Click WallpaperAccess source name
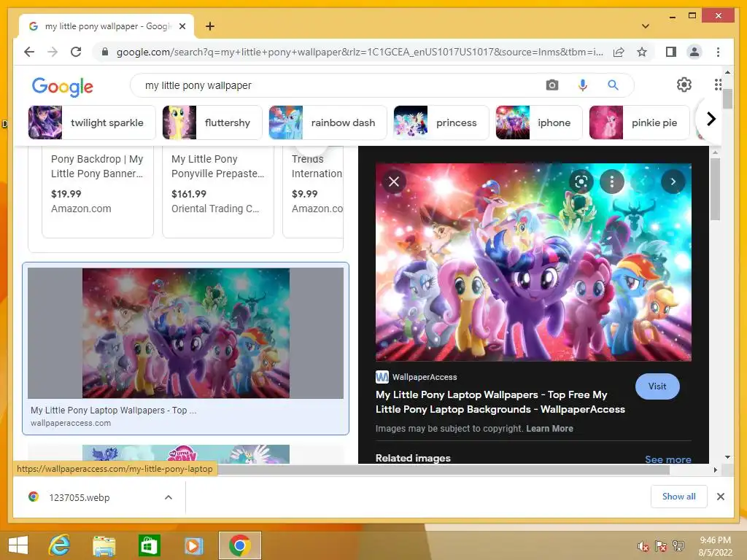The height and width of the screenshot is (560, 747). coord(424,377)
